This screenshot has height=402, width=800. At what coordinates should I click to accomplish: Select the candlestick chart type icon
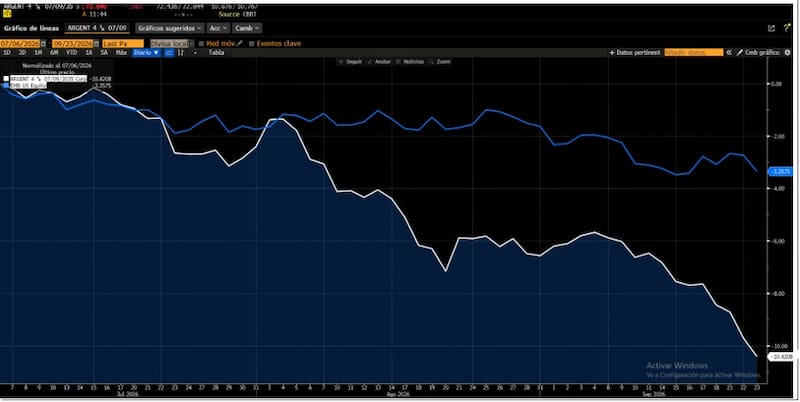[x=181, y=53]
